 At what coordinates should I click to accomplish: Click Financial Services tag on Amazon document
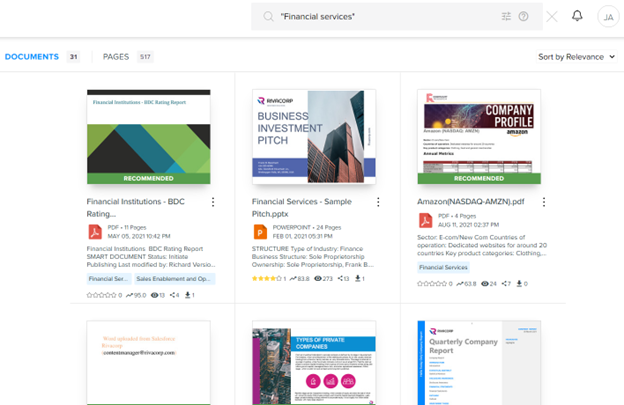(x=443, y=267)
